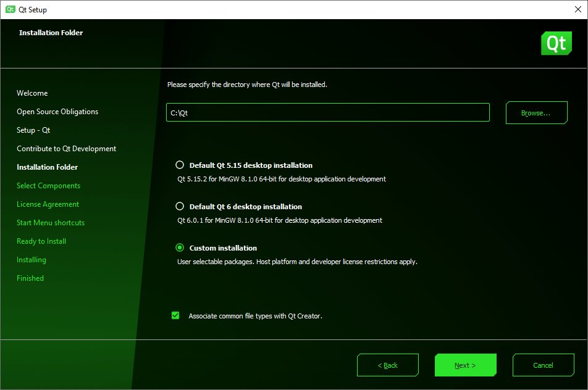Screen dimensions: 588x390
Task: Cancel the Qt installation
Action: coord(543,365)
